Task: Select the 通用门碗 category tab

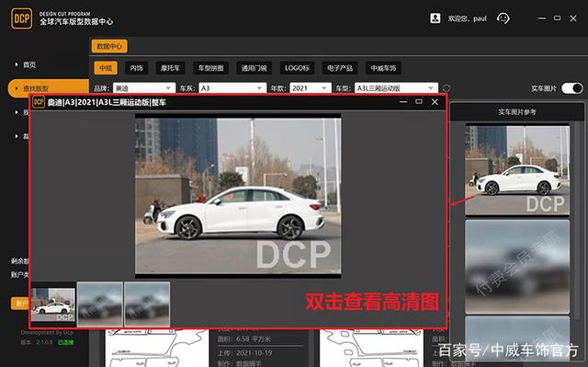Action: pyautogui.click(x=254, y=68)
